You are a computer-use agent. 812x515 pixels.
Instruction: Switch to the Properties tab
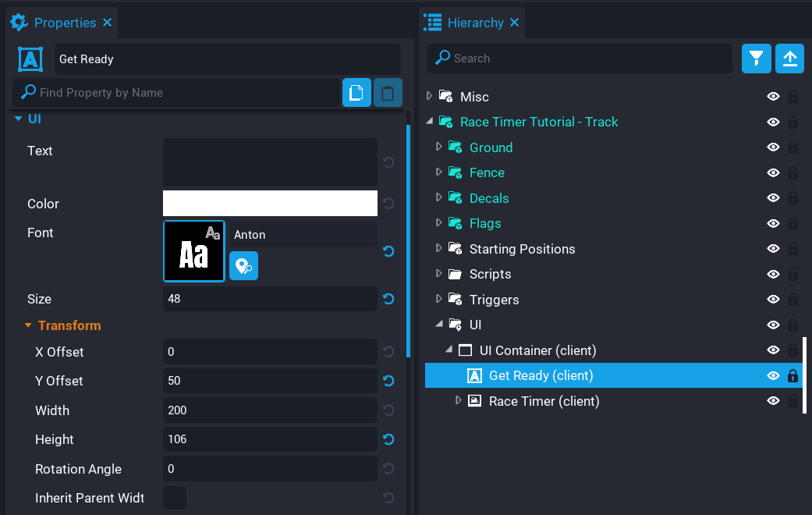(x=63, y=22)
